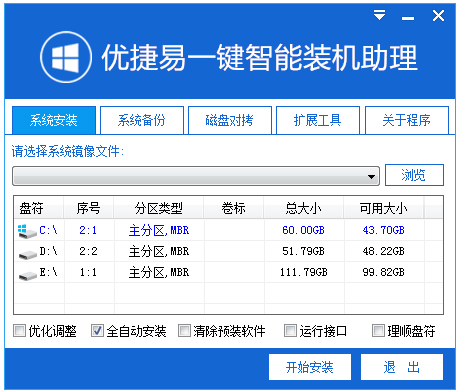The width and height of the screenshot is (459, 392).
Task: Click the C:\ Windows system drive icon
Action: pyautogui.click(x=27, y=231)
